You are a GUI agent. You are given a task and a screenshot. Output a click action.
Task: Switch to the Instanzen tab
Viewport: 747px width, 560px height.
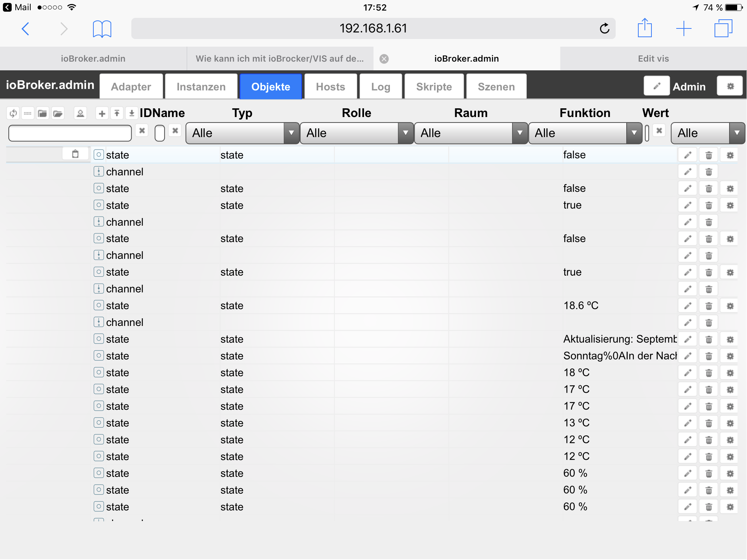pyautogui.click(x=201, y=87)
